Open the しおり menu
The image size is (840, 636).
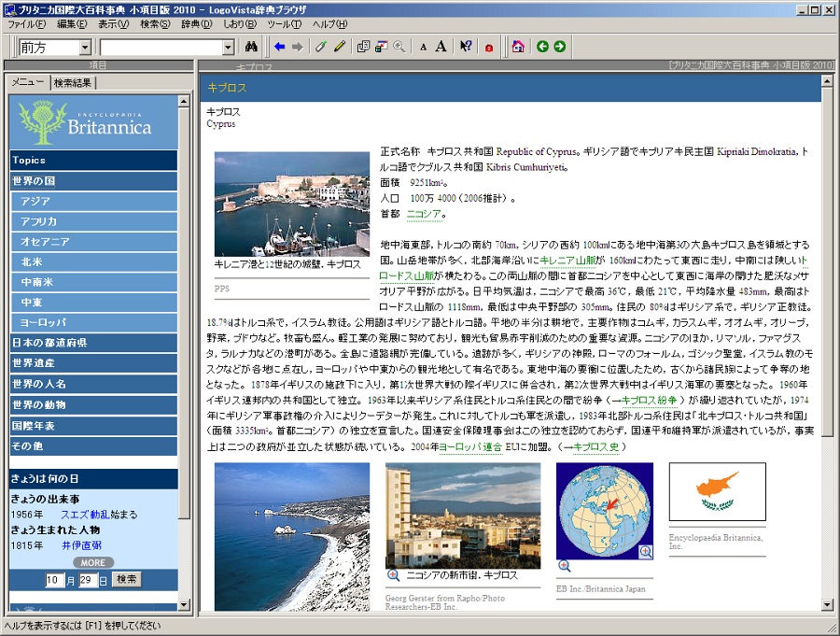point(240,24)
